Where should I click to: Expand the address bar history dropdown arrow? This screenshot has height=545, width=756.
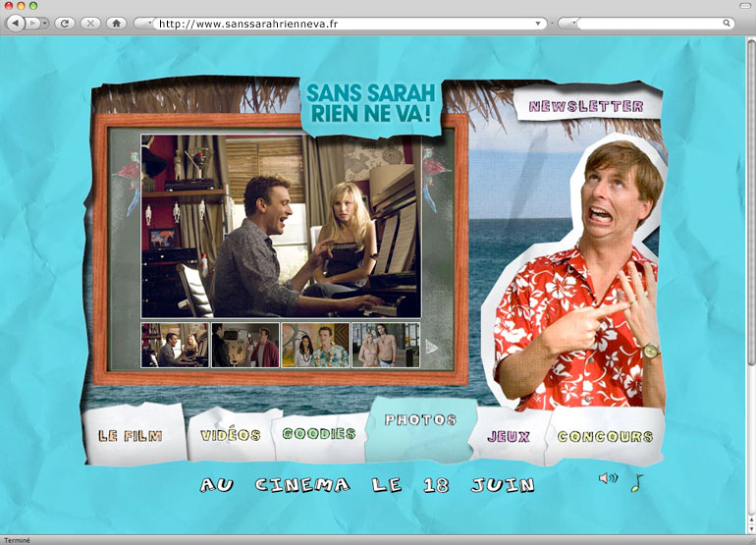coord(538,24)
